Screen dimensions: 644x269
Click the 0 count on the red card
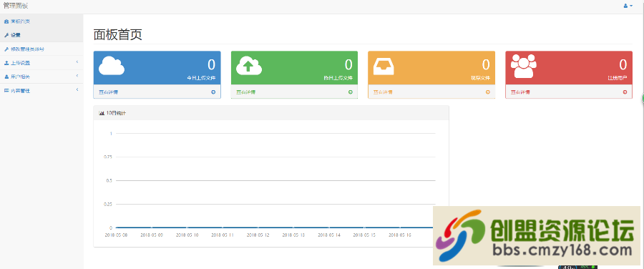623,64
